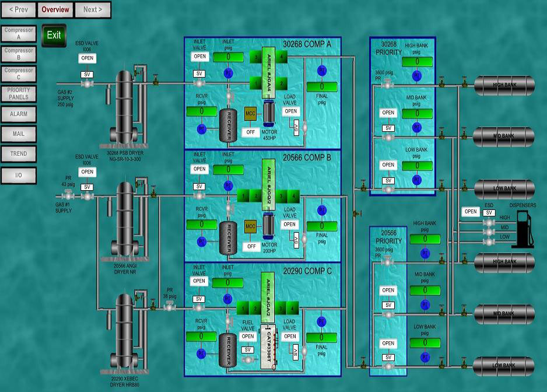Toggle the dispensers ESD OPEN control

tap(471, 212)
